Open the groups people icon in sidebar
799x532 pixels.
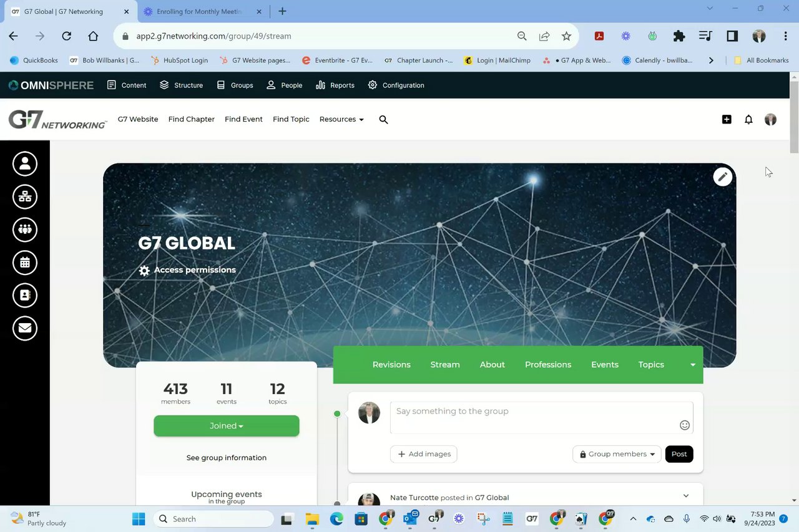tap(25, 230)
